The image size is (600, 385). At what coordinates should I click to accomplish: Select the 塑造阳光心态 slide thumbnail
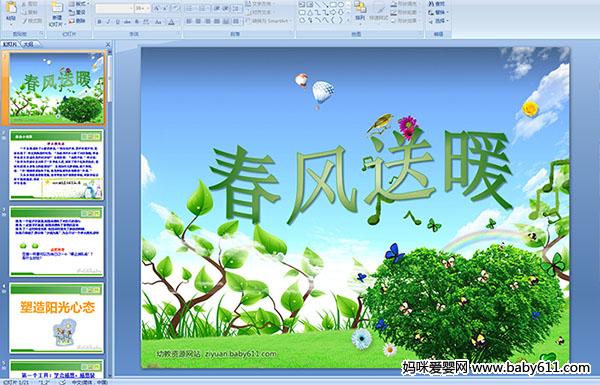[x=56, y=318]
